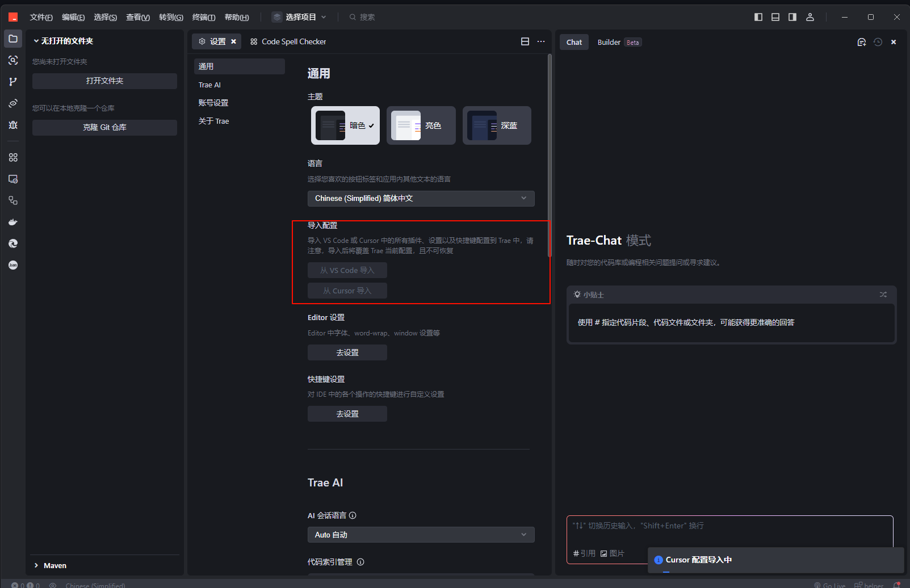Open the activity bar icon with two linked squares

point(13,200)
